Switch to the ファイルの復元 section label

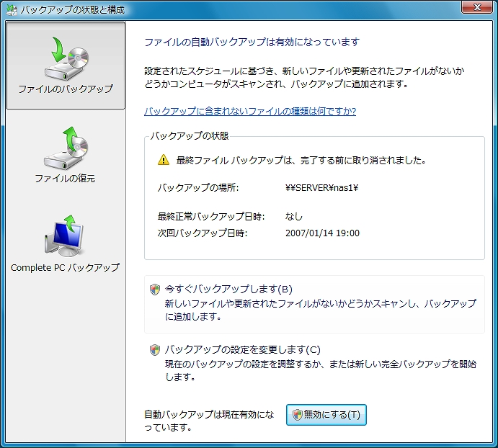pos(65,179)
